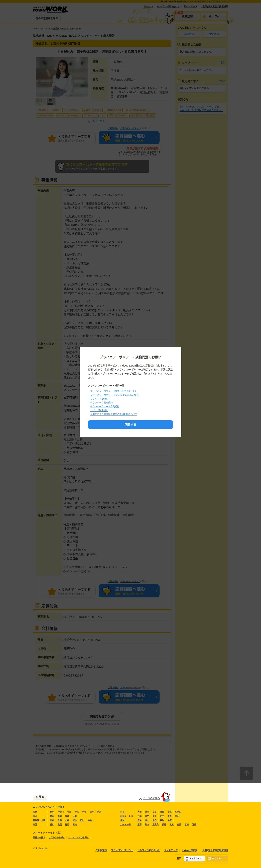261x868 pixels.
Task: Click the Microsoft Word tag
Action: [113, 110]
